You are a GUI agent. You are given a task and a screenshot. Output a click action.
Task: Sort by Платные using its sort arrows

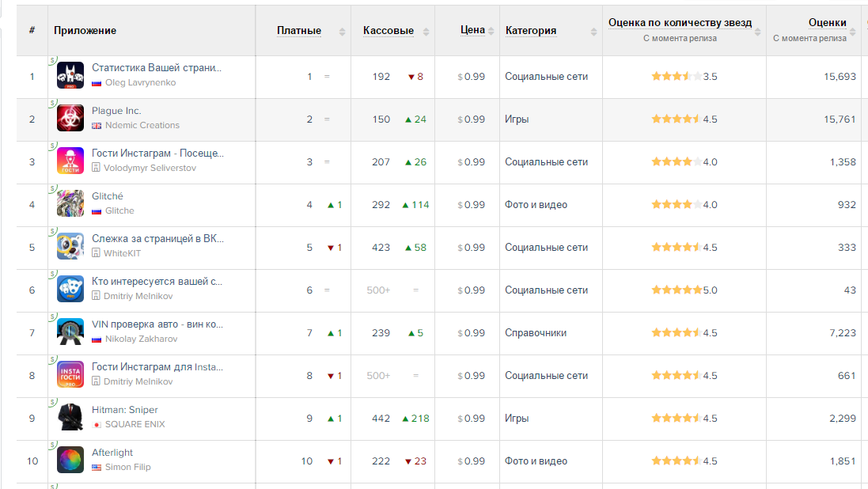click(342, 32)
